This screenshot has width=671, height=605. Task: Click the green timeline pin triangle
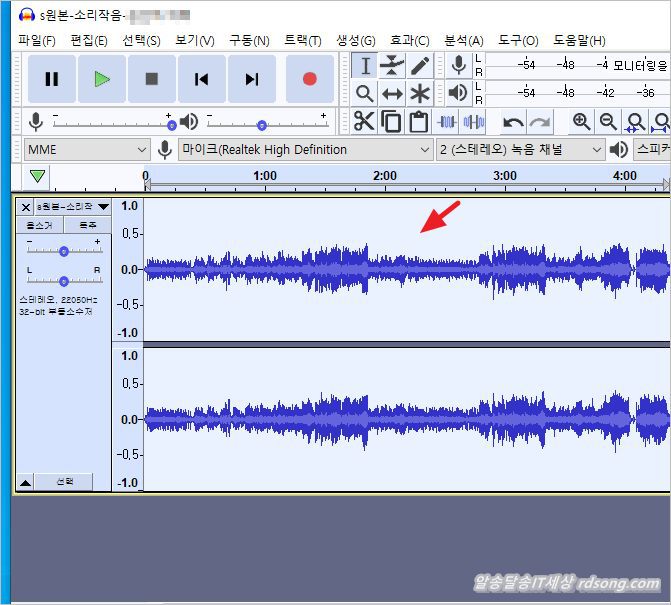pos(37,176)
